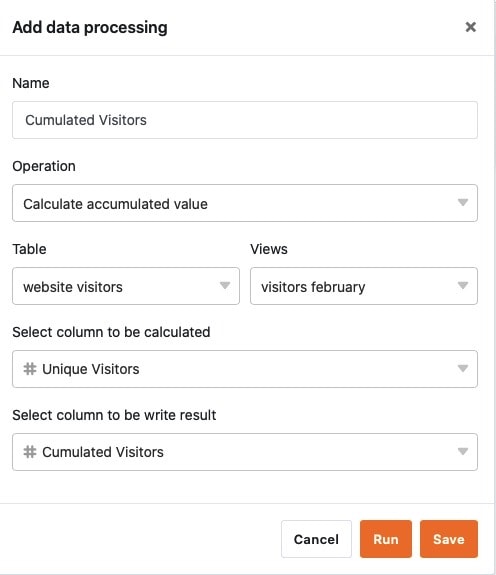Run the data processing operation
The width and height of the screenshot is (496, 575).
386,539
